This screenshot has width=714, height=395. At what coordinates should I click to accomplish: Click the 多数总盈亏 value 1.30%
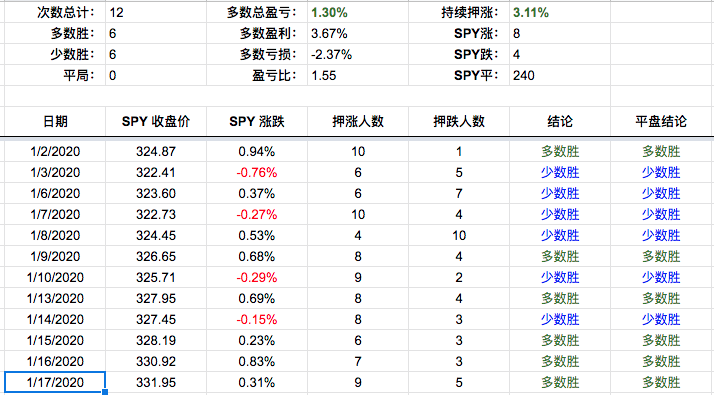[x=329, y=12]
